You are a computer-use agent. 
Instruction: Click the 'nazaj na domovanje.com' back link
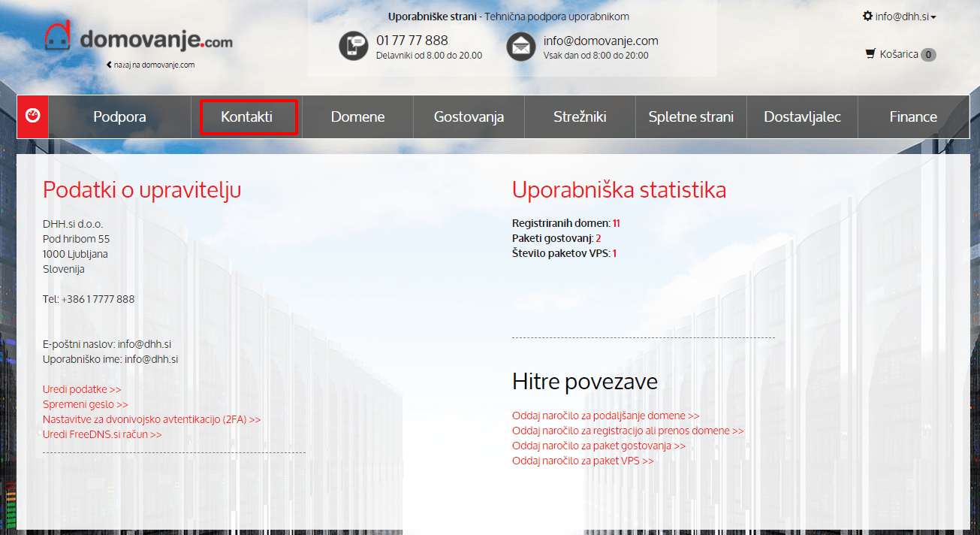[151, 65]
